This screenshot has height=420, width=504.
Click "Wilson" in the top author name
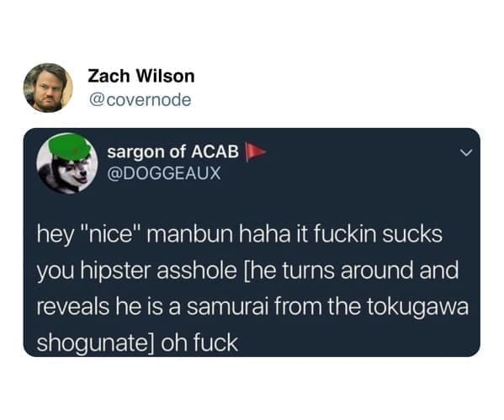[165, 77]
